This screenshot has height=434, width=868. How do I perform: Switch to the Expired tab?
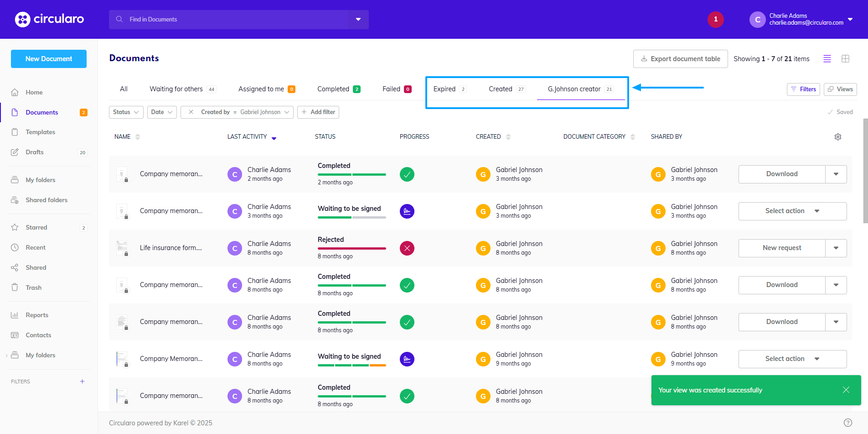click(444, 89)
